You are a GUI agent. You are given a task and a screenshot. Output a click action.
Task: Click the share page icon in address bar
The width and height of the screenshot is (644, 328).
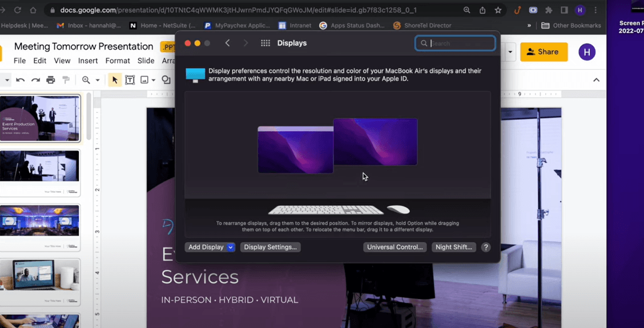tap(482, 10)
